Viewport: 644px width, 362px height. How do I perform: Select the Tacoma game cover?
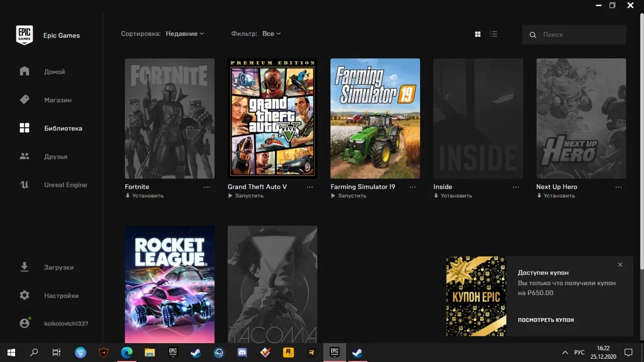272,285
